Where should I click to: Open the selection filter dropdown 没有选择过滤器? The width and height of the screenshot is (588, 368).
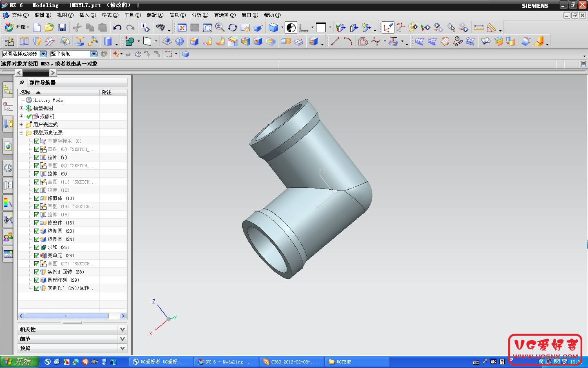tap(43, 54)
